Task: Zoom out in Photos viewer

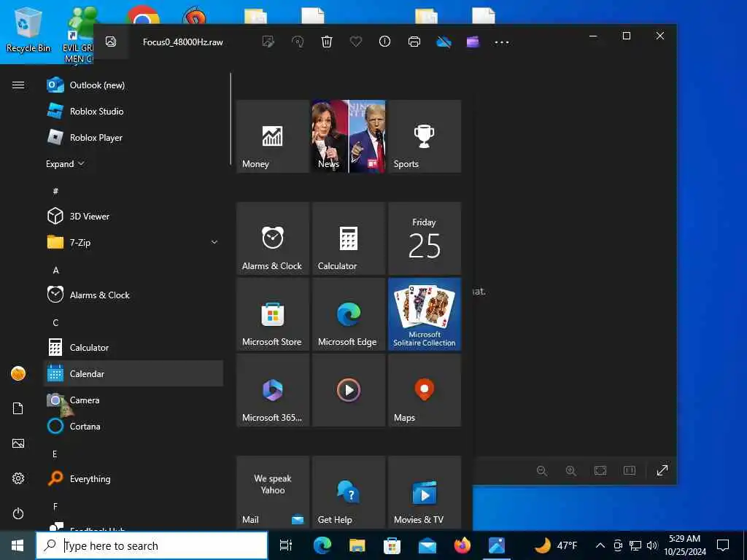Action: click(542, 471)
